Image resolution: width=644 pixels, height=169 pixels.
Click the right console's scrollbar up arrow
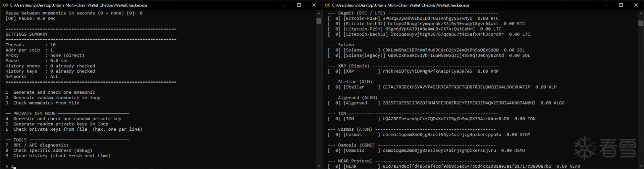tap(641, 13)
